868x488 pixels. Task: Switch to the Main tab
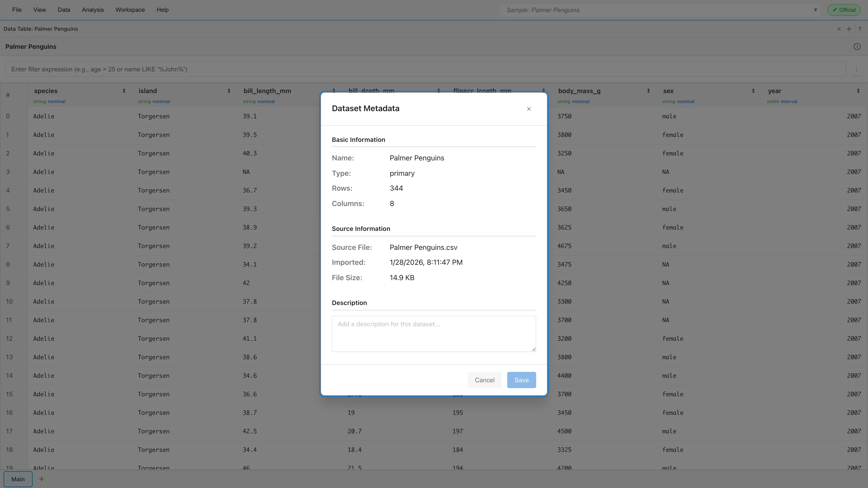click(x=18, y=479)
